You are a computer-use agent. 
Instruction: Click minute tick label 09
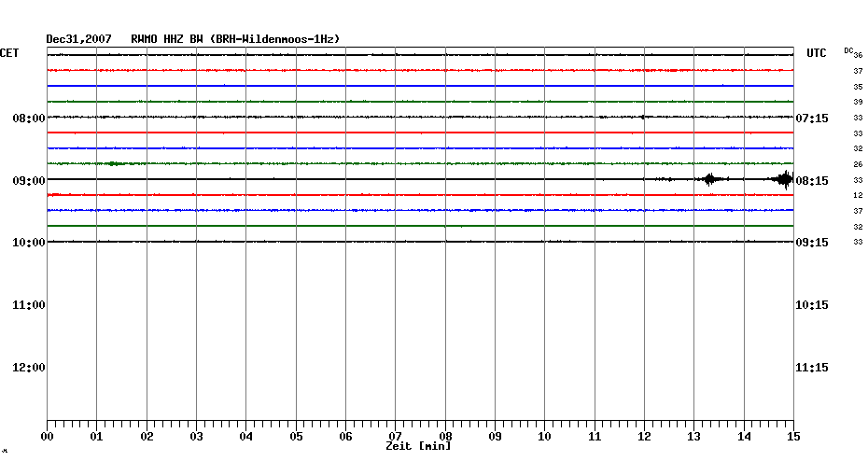point(495,437)
